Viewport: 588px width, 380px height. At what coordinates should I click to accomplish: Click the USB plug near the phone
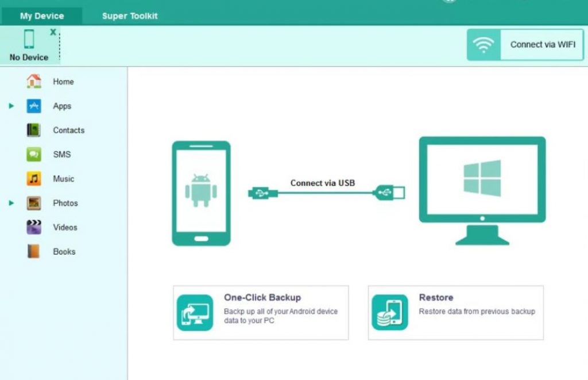pos(263,193)
